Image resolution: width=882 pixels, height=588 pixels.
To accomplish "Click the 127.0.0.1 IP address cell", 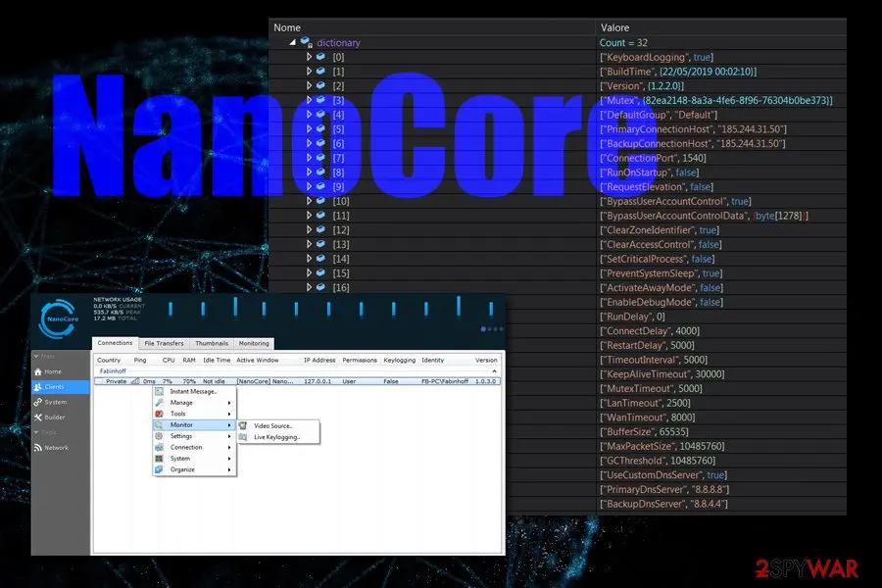I will pos(318,381).
